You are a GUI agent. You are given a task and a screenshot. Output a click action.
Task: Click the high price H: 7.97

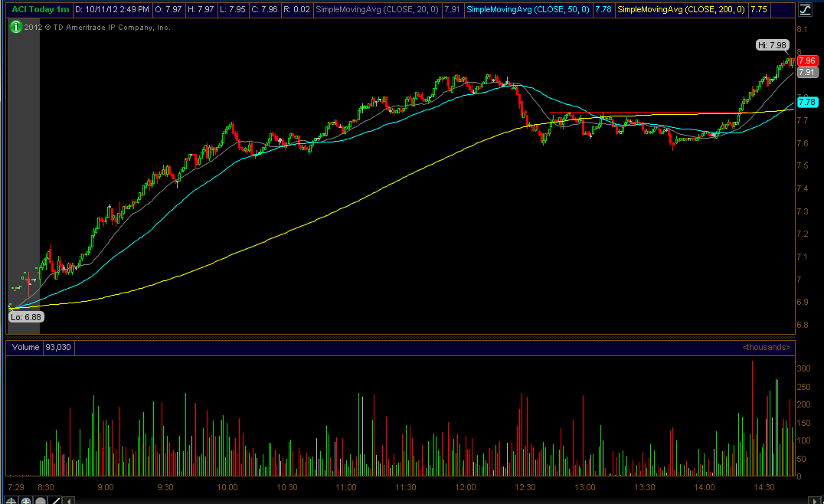pos(201,9)
